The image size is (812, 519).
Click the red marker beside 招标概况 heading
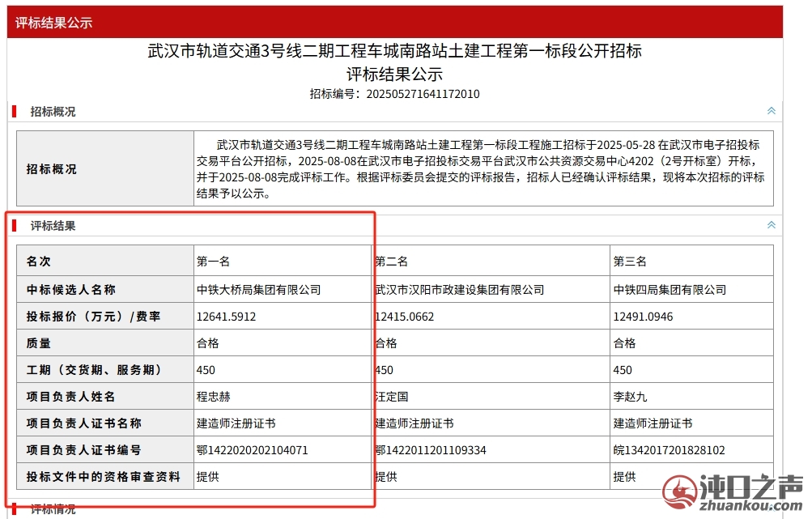tap(15, 112)
